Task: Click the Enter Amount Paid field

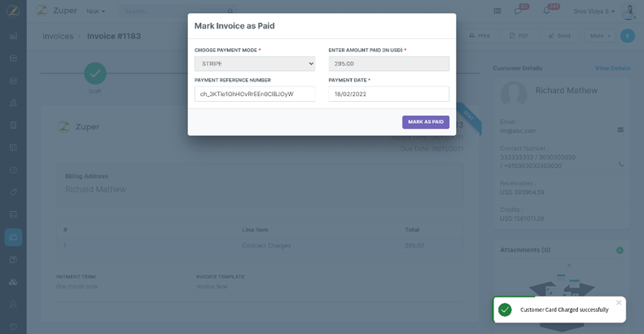Action: (388, 64)
